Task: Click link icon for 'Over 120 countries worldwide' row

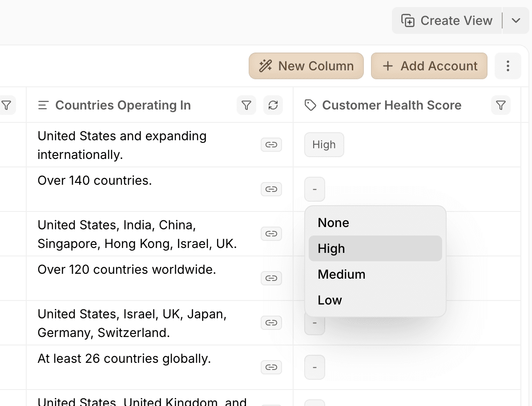Action: [x=271, y=278]
